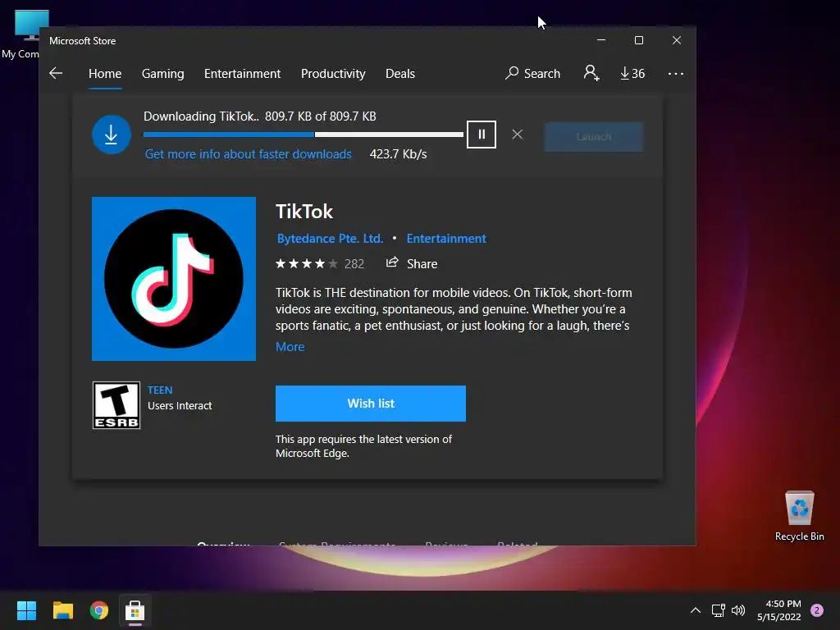Show hidden tray icons chevron
840x630 pixels.
coord(696,610)
